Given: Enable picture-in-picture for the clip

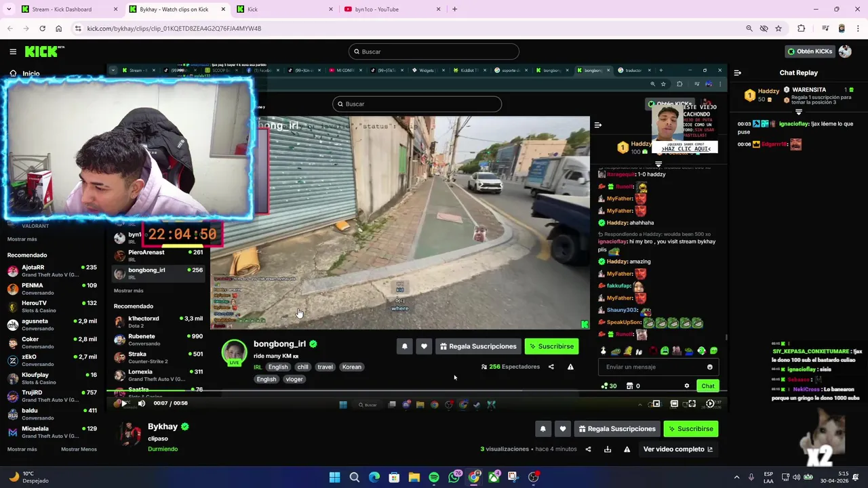Looking at the screenshot, I should [656, 404].
